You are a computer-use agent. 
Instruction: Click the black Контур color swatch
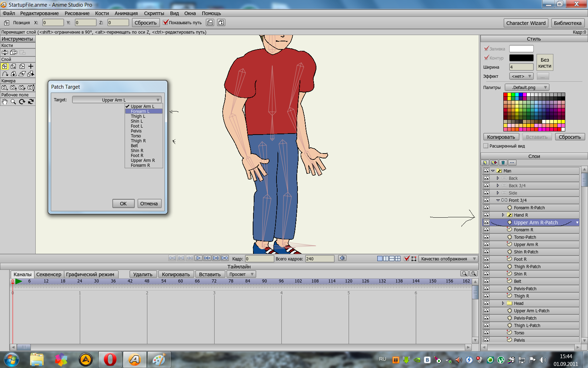[x=521, y=58]
